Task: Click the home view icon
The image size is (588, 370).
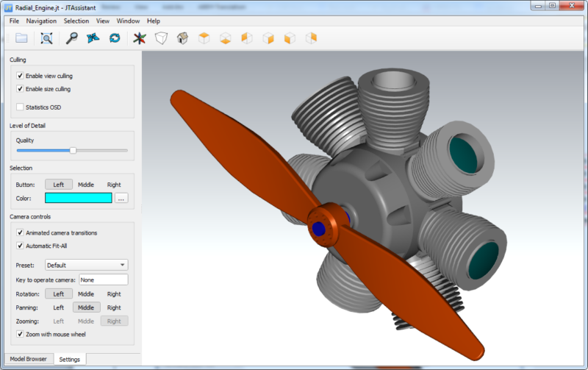Action: pos(182,38)
